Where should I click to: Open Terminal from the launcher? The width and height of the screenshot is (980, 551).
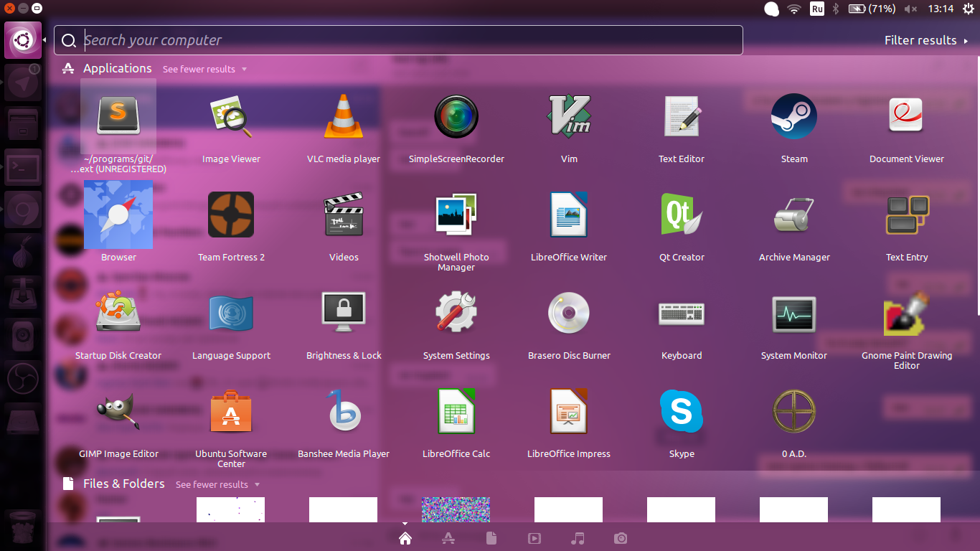[23, 167]
